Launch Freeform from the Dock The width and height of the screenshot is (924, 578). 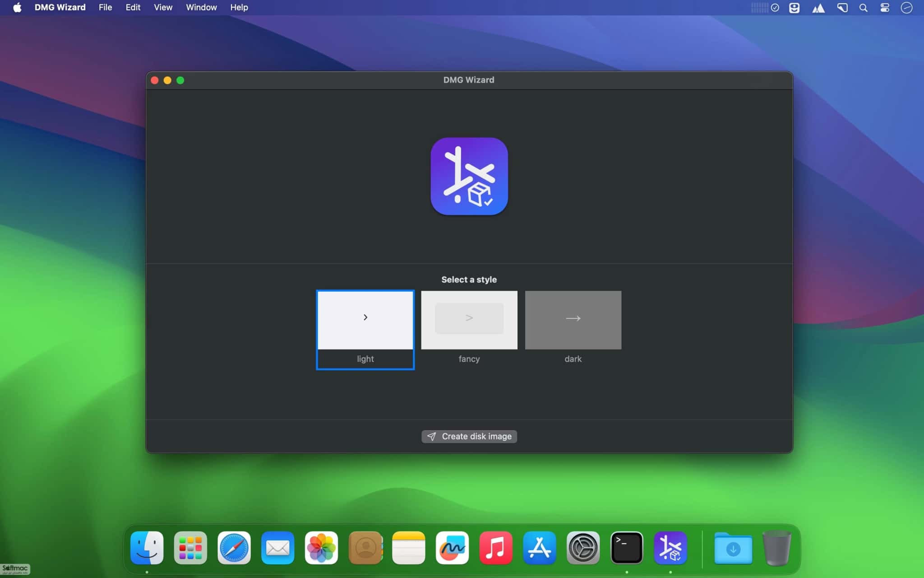point(452,548)
